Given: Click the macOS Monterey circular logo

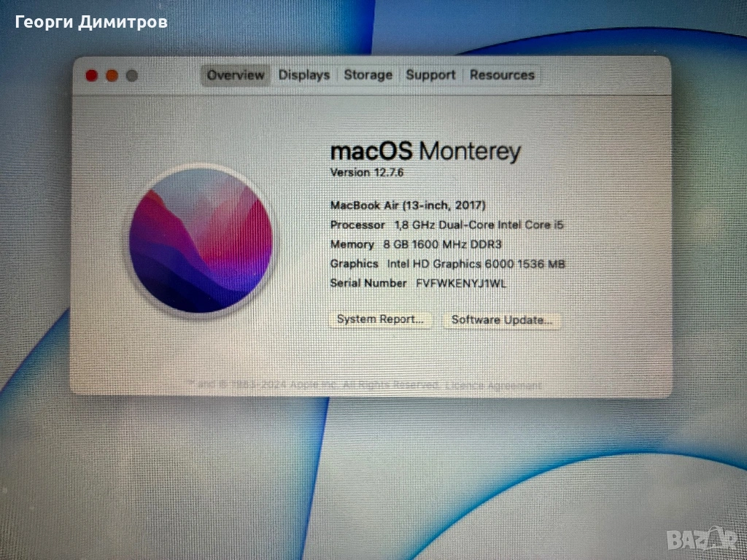Looking at the screenshot, I should [x=201, y=241].
